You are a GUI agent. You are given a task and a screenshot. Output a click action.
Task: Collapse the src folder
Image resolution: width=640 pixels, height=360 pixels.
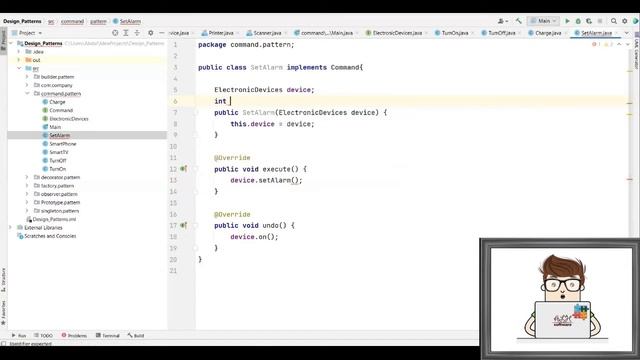(x=19, y=69)
